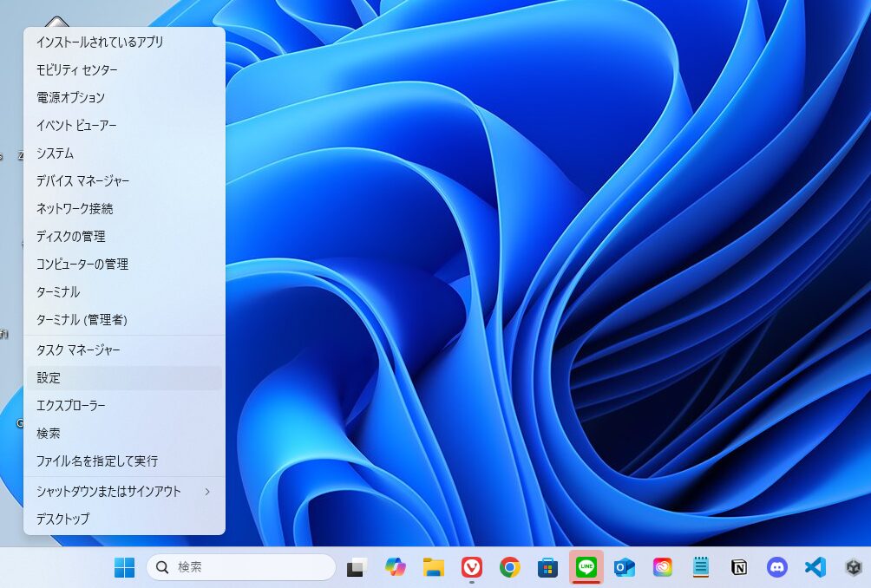Image resolution: width=871 pixels, height=588 pixels.
Task: Open Task View from the taskbar
Action: [357, 567]
